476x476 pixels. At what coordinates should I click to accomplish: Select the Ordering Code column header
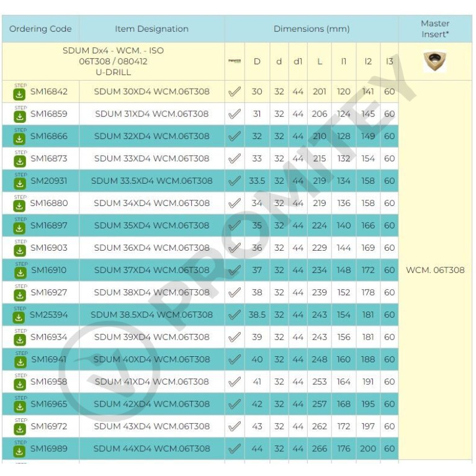40,29
